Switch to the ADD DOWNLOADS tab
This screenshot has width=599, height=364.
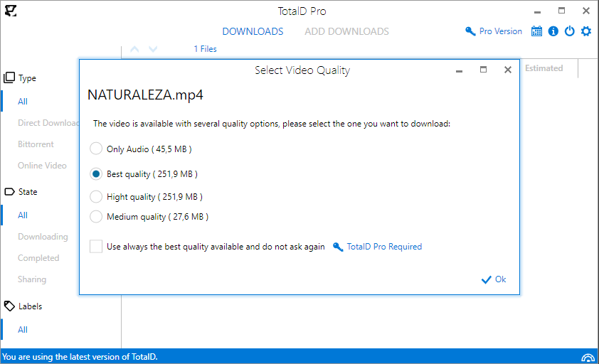(346, 31)
